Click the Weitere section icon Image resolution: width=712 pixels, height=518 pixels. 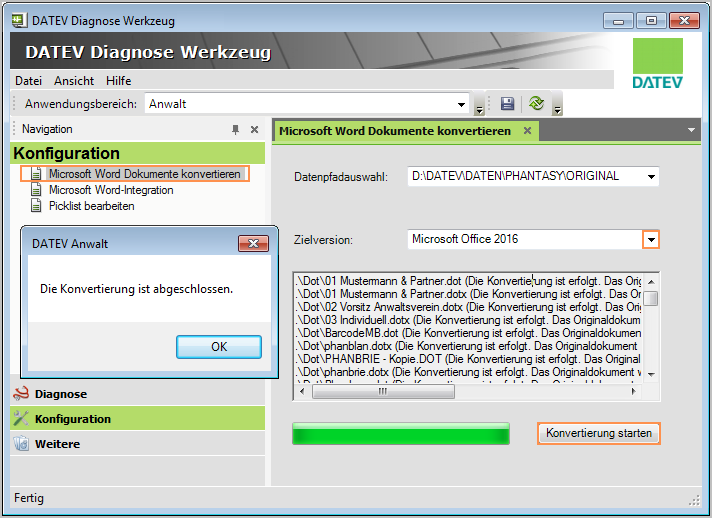pyautogui.click(x=21, y=444)
